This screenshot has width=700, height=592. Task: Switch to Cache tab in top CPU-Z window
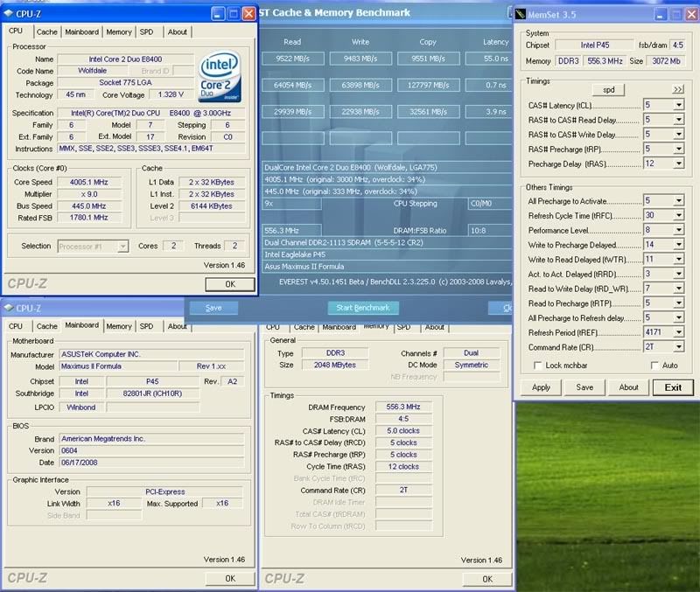click(x=47, y=32)
